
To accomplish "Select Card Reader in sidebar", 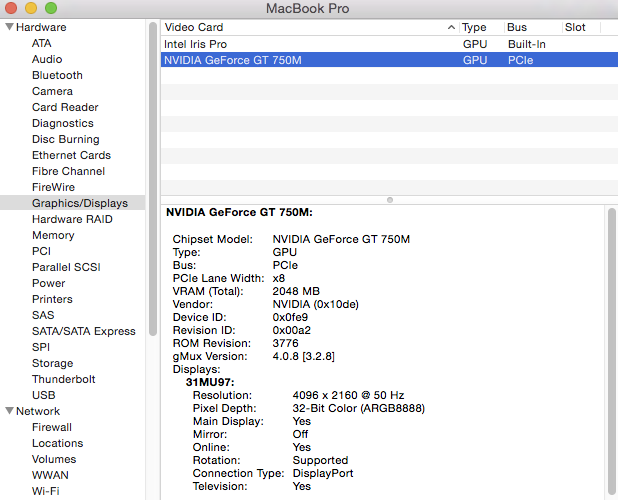I will [65, 107].
